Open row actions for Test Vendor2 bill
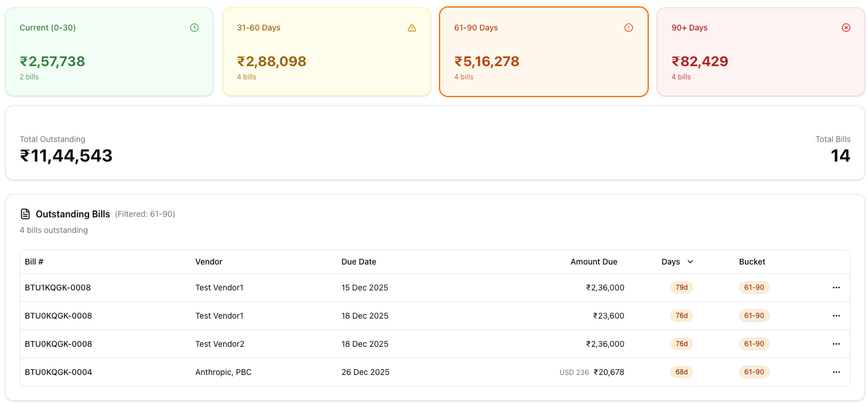Image resolution: width=868 pixels, height=406 pixels. tap(836, 344)
